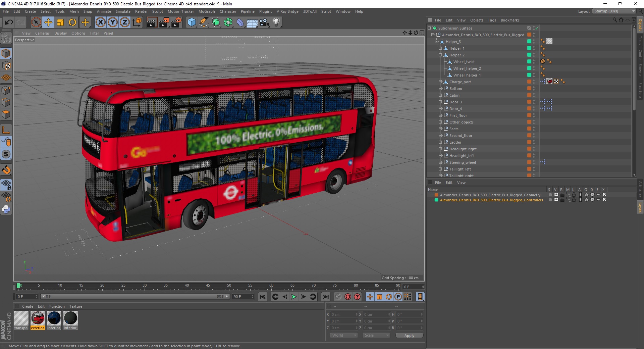The image size is (644, 349).
Task: Open the Simulate menu
Action: (123, 11)
